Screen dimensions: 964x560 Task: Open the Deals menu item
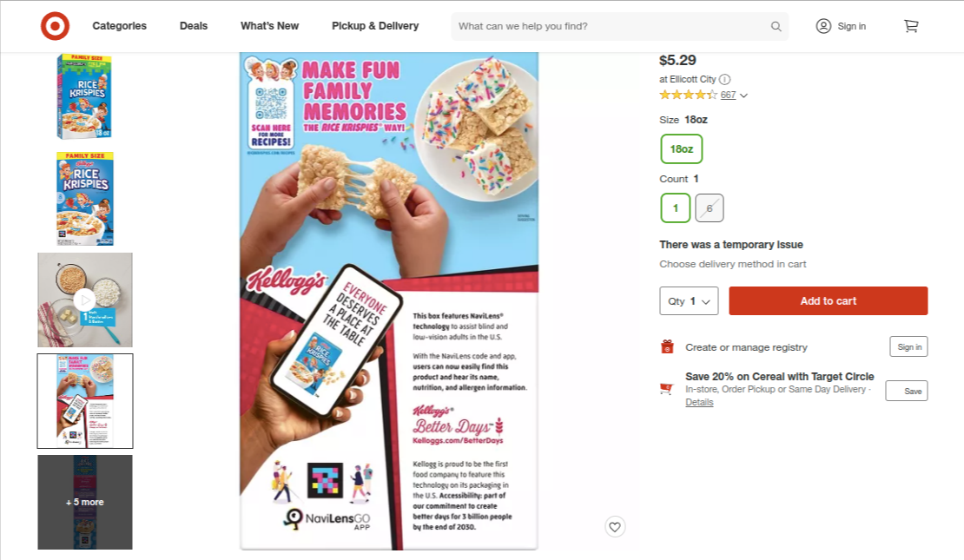pyautogui.click(x=194, y=26)
